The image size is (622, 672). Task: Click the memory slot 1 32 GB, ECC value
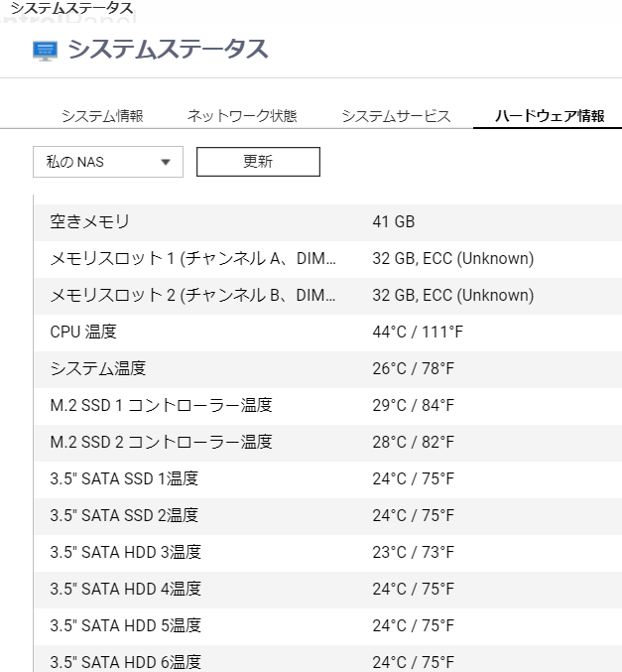coord(452,258)
